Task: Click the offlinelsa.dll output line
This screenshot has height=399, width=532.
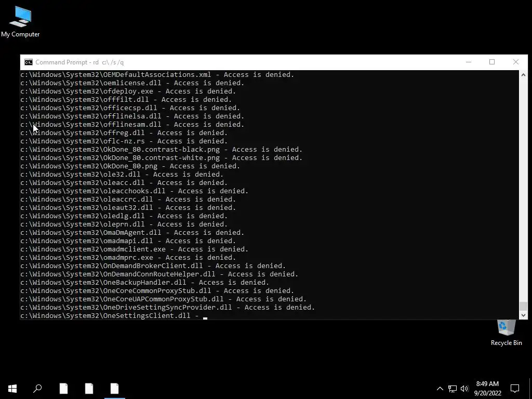Action: click(x=132, y=116)
